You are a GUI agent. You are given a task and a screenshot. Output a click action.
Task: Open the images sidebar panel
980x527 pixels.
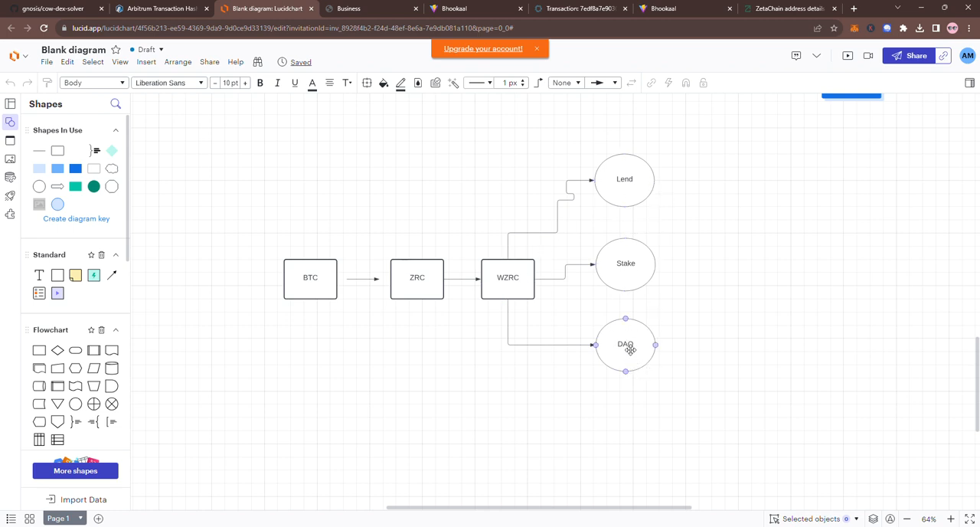(x=10, y=159)
